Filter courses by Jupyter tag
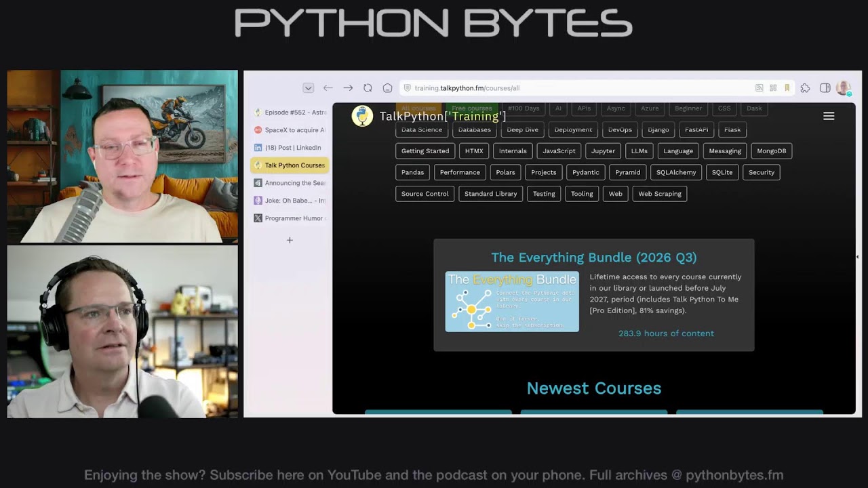Viewport: 868px width, 488px height. coord(603,151)
